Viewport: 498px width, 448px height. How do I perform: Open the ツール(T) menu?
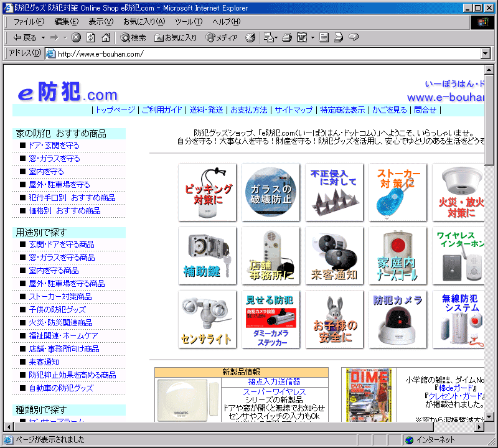189,22
